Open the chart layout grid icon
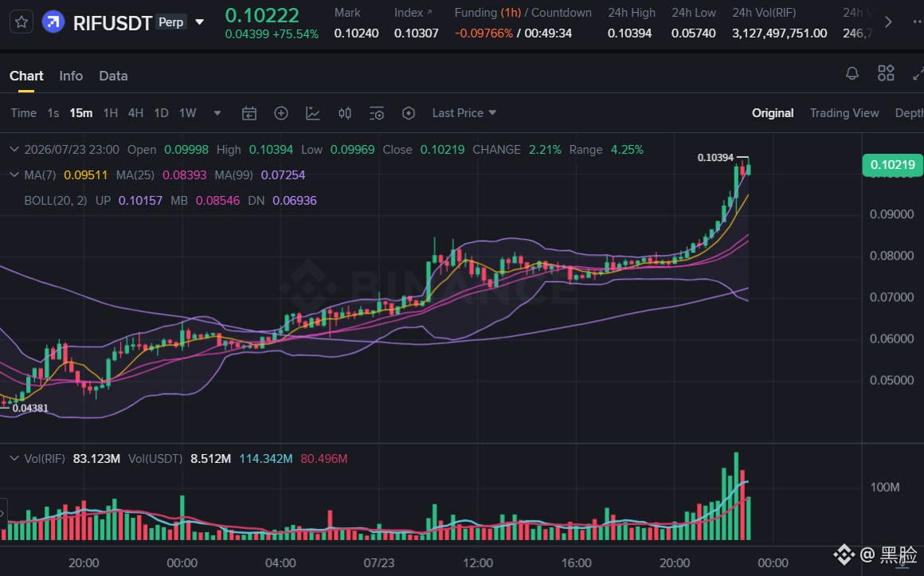This screenshot has height=576, width=924. (x=886, y=73)
